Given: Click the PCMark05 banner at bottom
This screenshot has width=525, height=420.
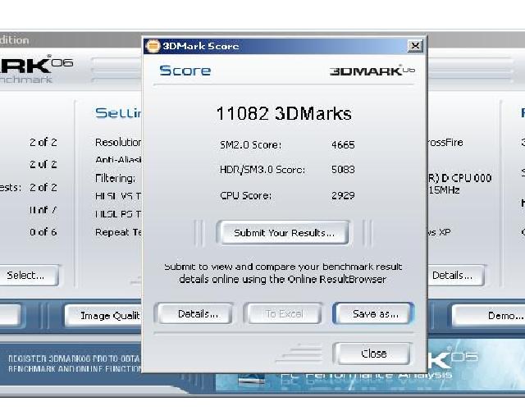Looking at the screenshot, I should point(370,365).
